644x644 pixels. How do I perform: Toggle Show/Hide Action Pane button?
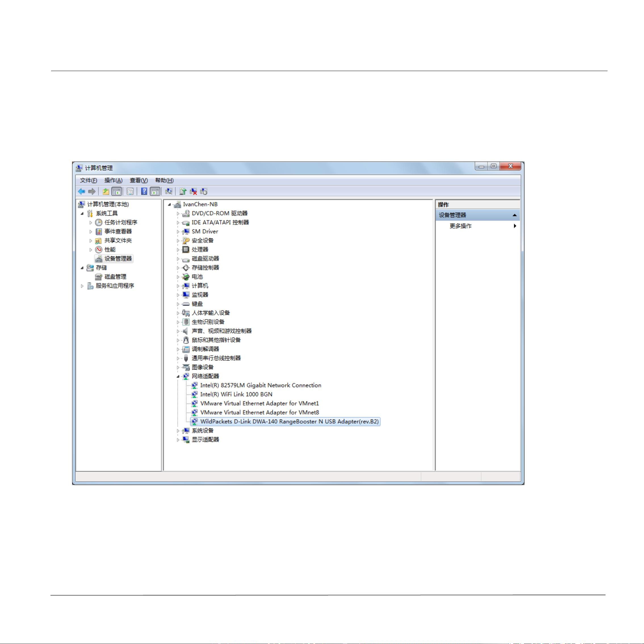(x=155, y=192)
